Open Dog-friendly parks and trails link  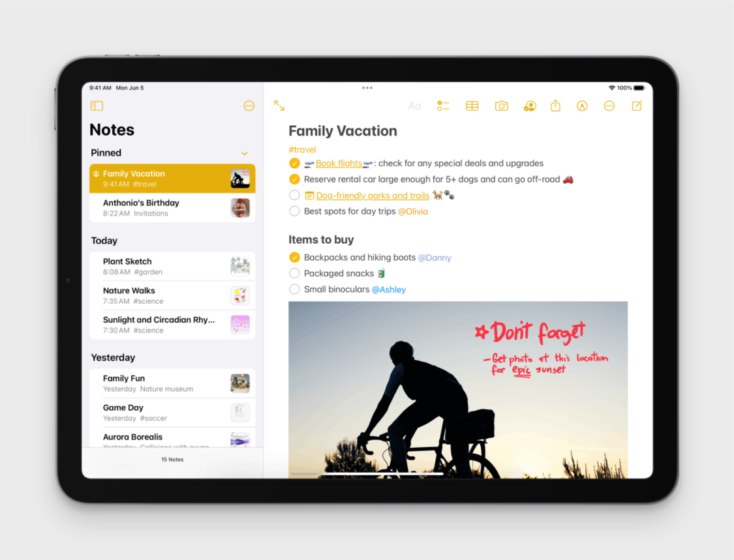click(x=373, y=196)
